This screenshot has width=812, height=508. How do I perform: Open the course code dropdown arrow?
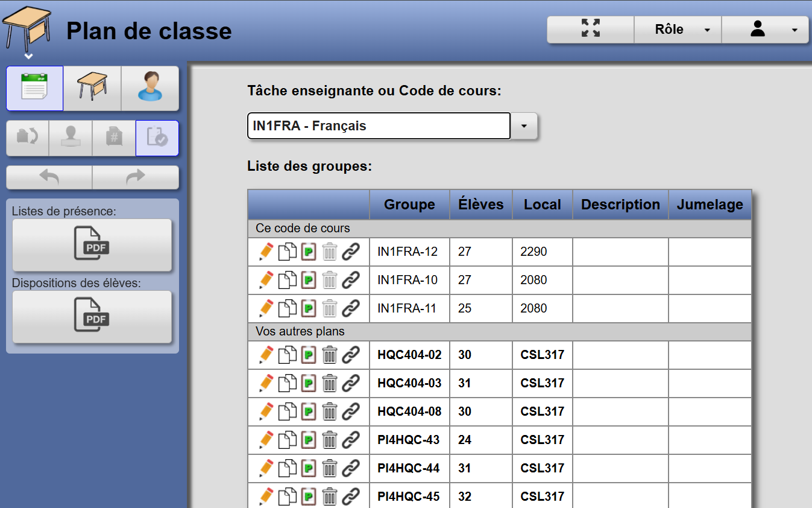point(524,125)
